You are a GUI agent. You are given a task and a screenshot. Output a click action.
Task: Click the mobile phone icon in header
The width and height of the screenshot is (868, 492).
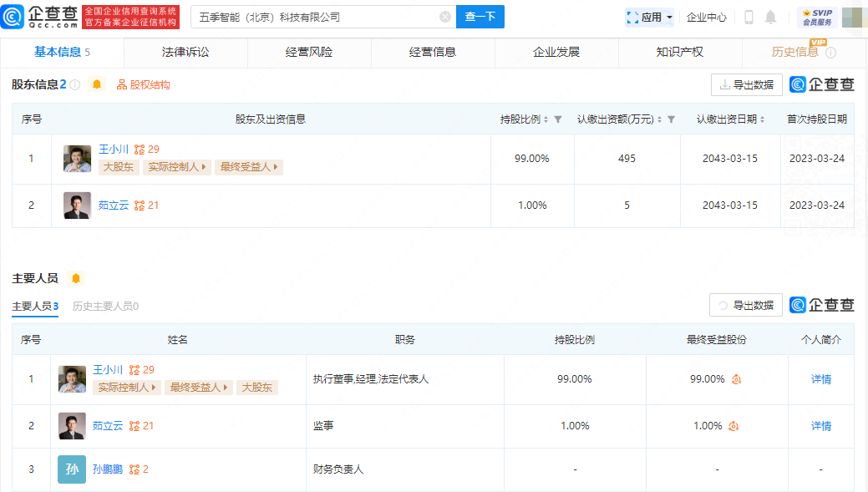point(749,18)
